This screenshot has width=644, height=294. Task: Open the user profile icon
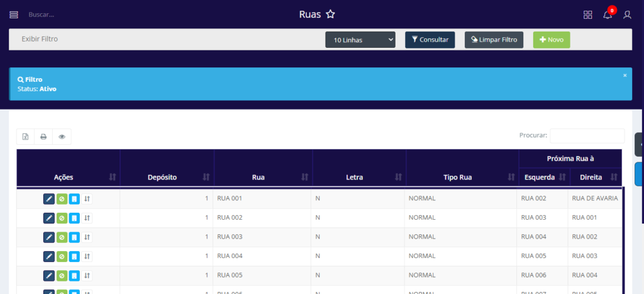tap(627, 14)
